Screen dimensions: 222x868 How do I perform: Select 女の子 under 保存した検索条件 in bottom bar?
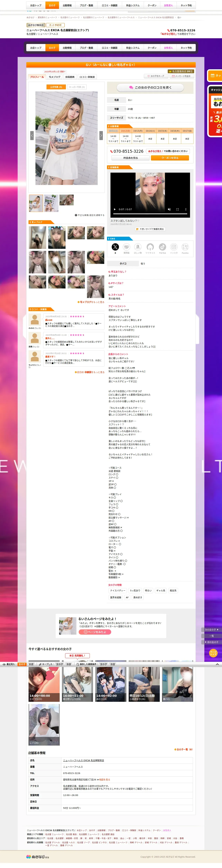(x=104, y=664)
